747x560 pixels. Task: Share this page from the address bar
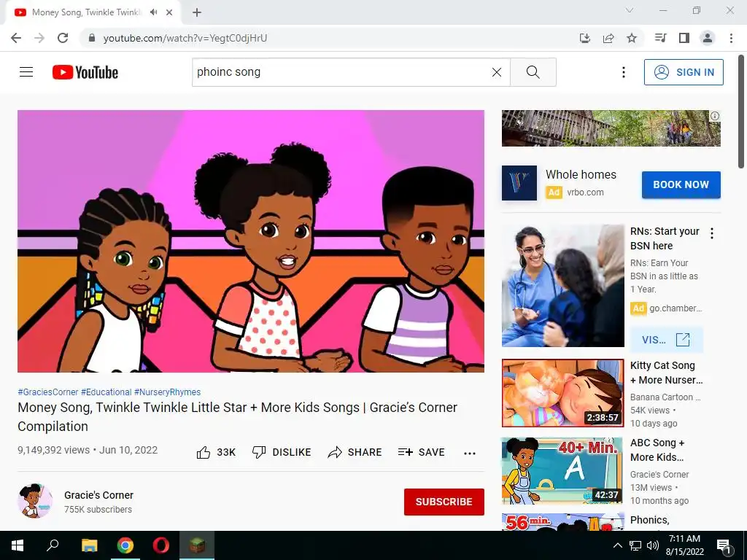(x=608, y=38)
